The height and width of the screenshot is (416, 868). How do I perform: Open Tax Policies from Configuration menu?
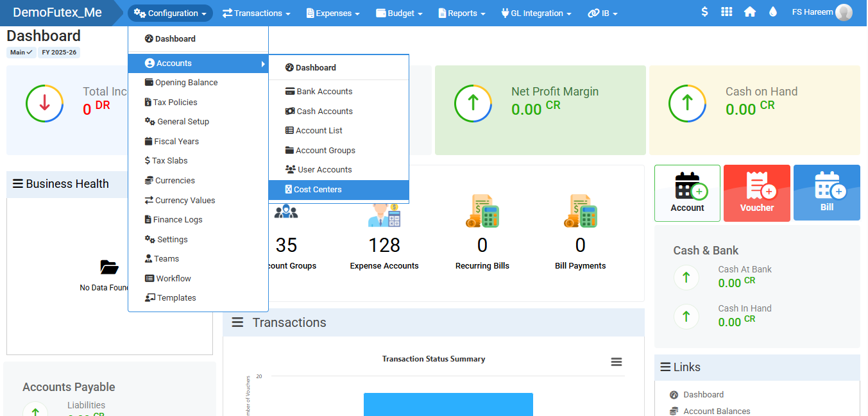pyautogui.click(x=174, y=103)
